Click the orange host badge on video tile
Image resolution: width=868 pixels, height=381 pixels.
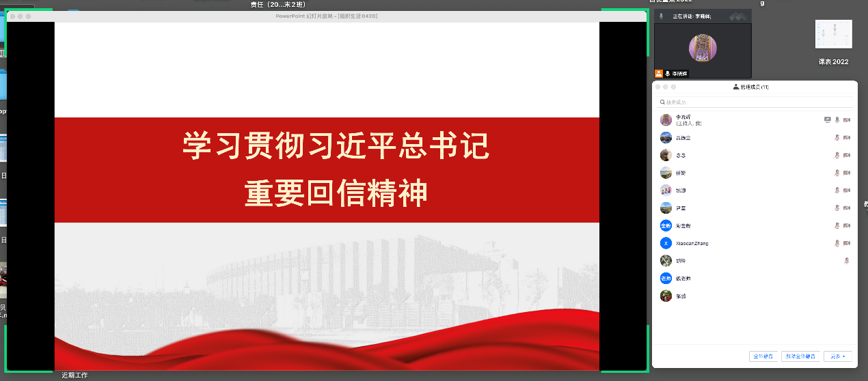(658, 73)
